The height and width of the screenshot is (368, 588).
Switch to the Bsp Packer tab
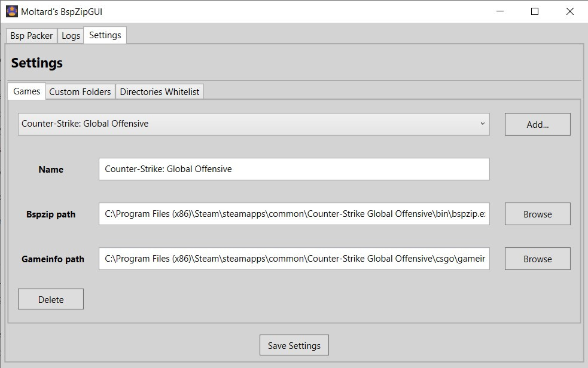pos(31,36)
